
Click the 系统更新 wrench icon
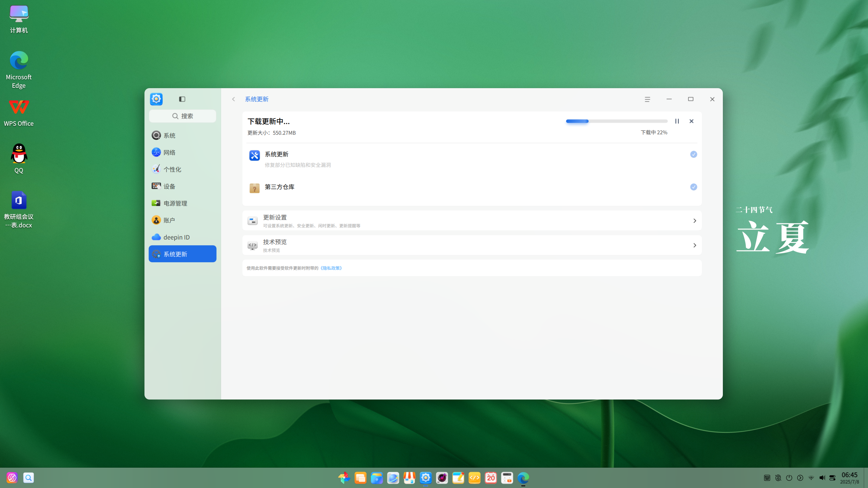tap(254, 156)
